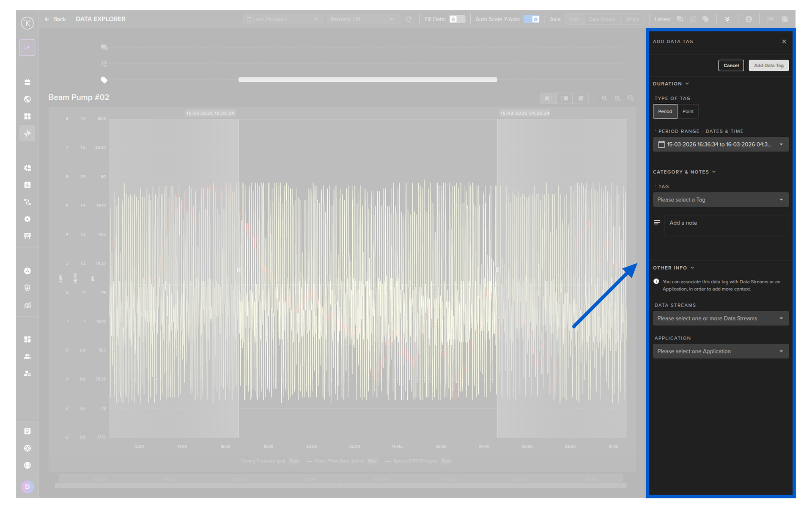Toggle the controls lane icon in the toolbar
The height and width of the screenshot is (508, 812).
pyautogui.click(x=692, y=19)
